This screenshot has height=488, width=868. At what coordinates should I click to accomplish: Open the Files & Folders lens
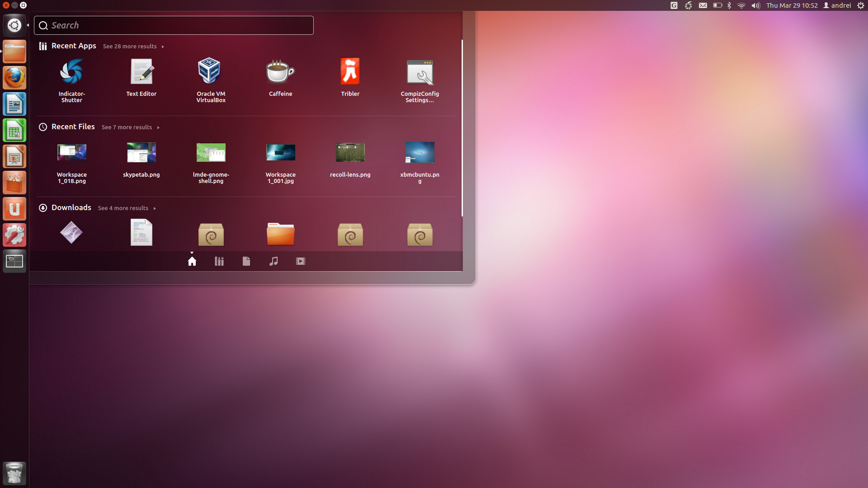246,261
